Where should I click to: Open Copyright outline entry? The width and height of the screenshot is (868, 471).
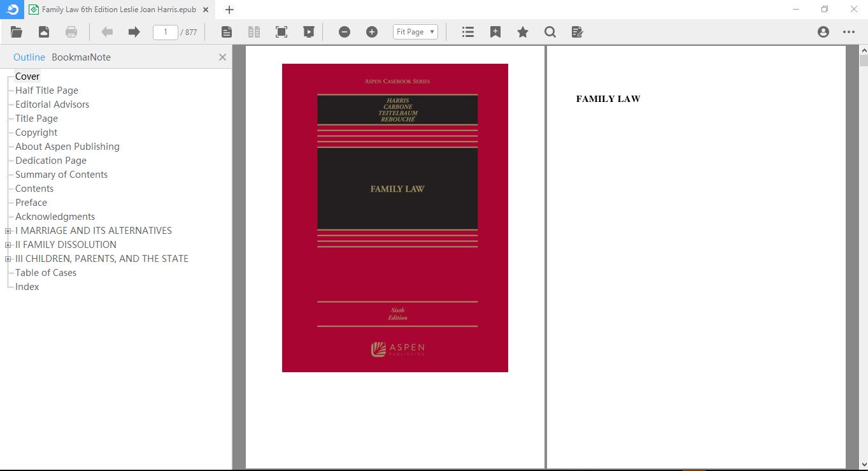click(x=36, y=133)
